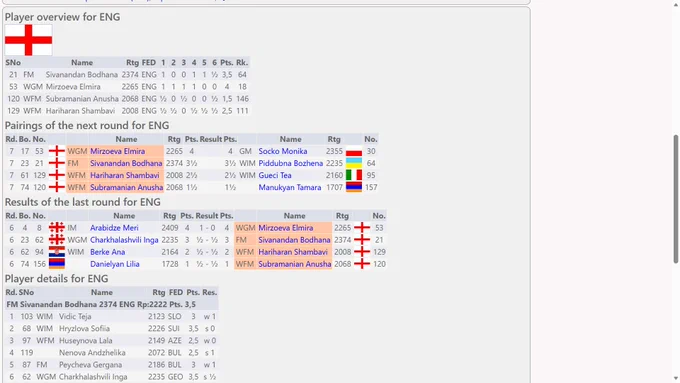Click Hryzlova Sofiia in player details
Viewport: 680px width, 383px height.
84,329
